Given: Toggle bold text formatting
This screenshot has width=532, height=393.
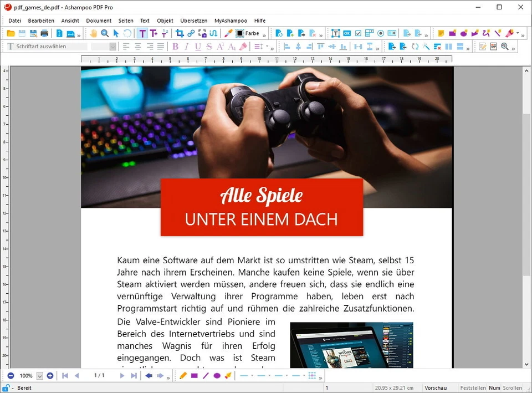Looking at the screenshot, I should (x=175, y=47).
